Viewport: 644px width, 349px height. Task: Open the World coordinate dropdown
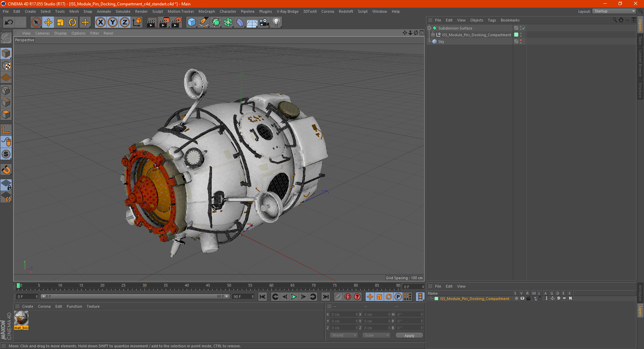344,335
